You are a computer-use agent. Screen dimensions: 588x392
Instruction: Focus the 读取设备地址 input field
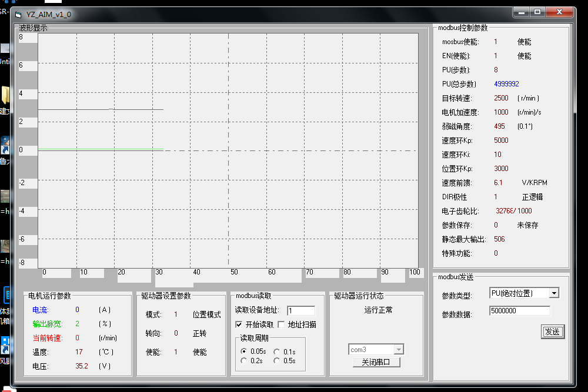[301, 310]
